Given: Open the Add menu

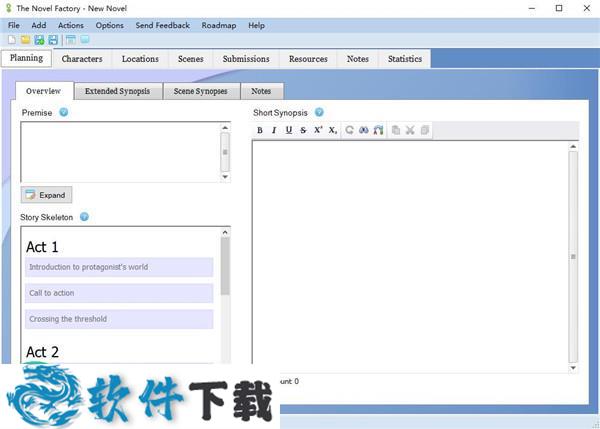Looking at the screenshot, I should click(39, 25).
